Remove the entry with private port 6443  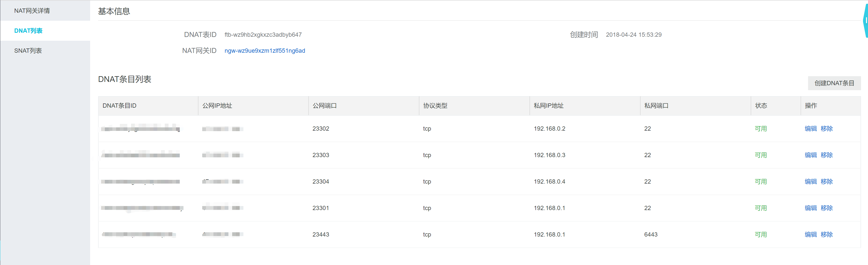[827, 234]
